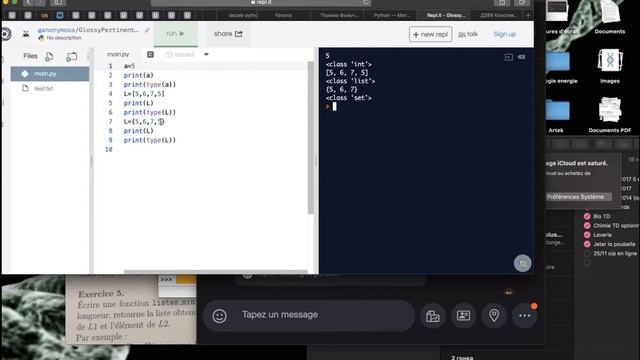
Task: Click the anonymous user avatar icon
Action: coord(26,34)
